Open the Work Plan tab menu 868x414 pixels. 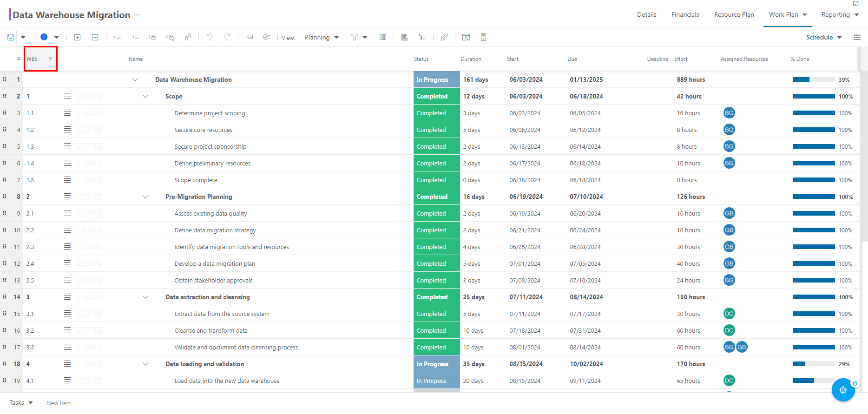pos(788,15)
